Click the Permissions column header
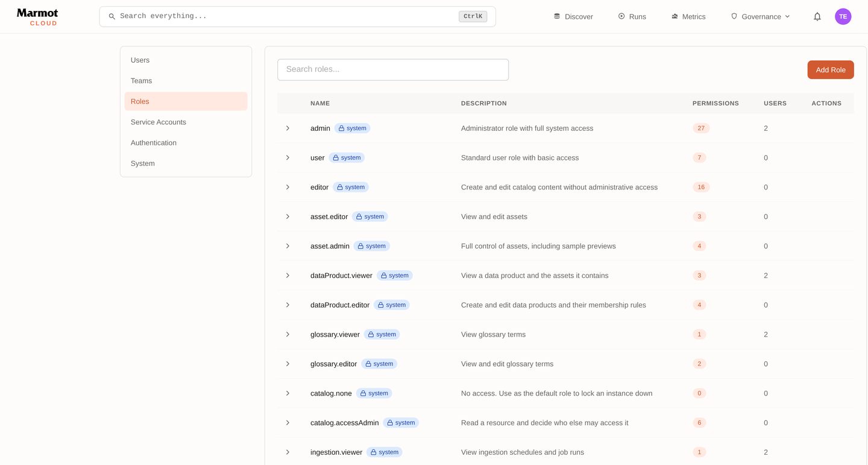Screen dimensions: 868x465 (x=715, y=103)
